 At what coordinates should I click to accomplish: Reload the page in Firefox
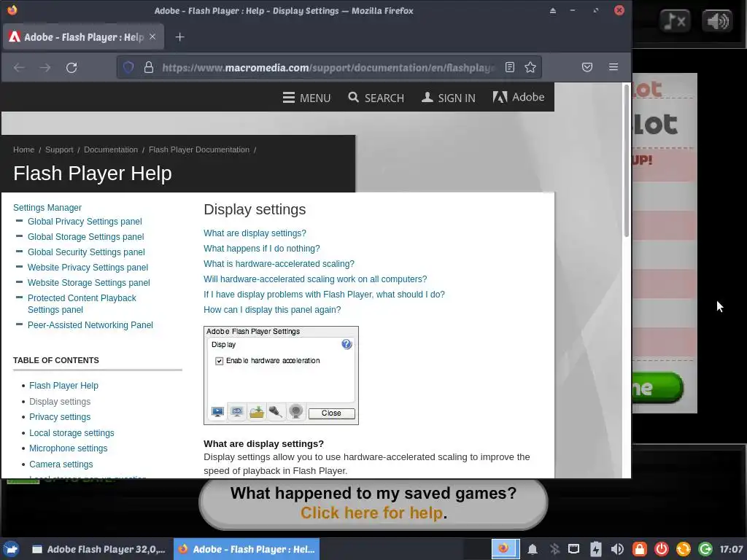[x=71, y=68]
